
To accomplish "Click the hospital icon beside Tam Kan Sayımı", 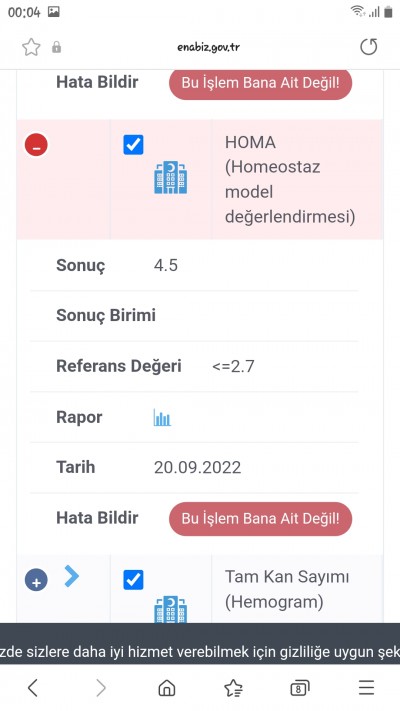I will point(171,609).
